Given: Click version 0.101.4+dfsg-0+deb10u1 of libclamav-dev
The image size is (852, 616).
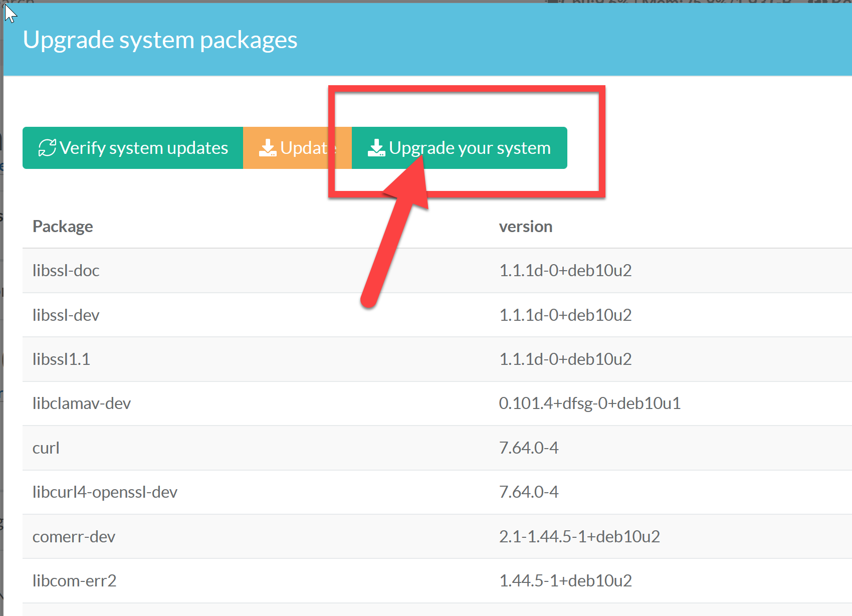Looking at the screenshot, I should [589, 403].
